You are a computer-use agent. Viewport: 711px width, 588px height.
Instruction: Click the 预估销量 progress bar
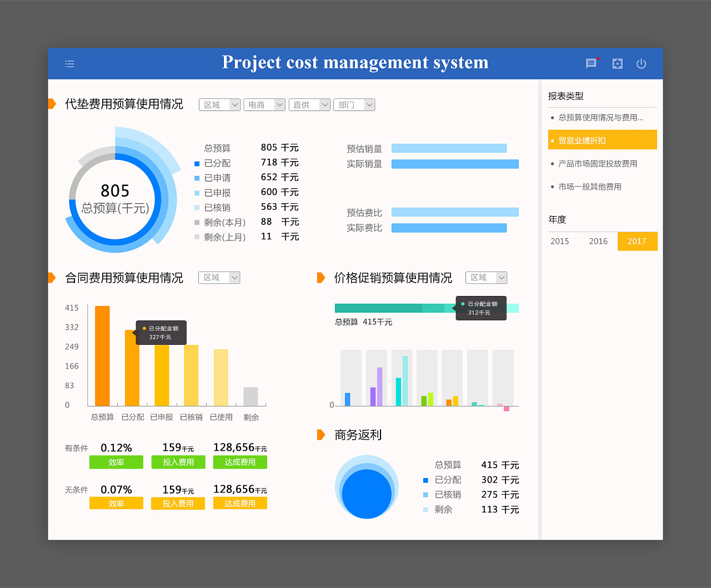point(449,148)
